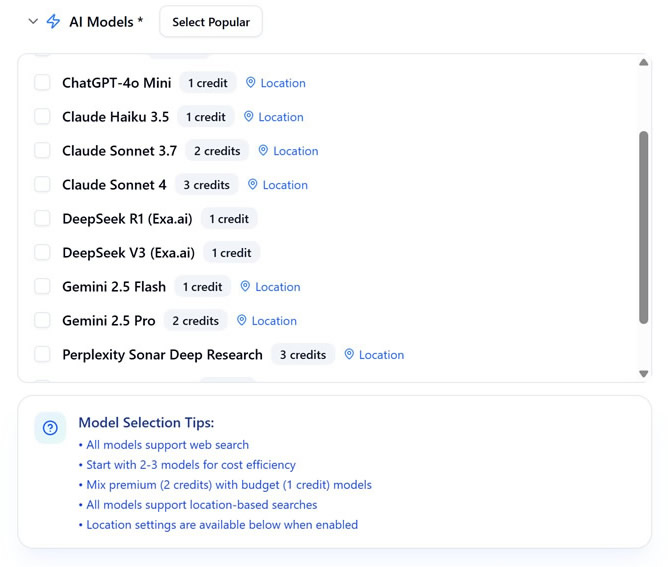This screenshot has width=668, height=567.
Task: Click location pin icon for Claude Sonnet 4
Action: (253, 184)
